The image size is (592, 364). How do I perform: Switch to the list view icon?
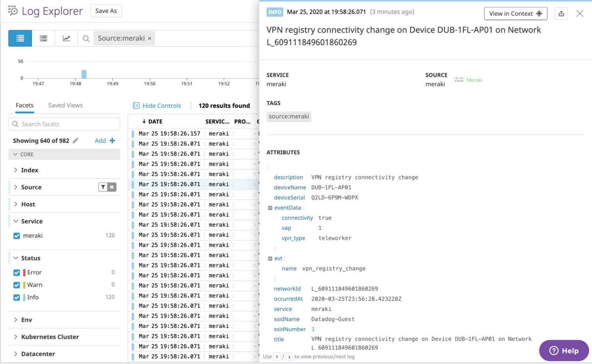point(20,38)
